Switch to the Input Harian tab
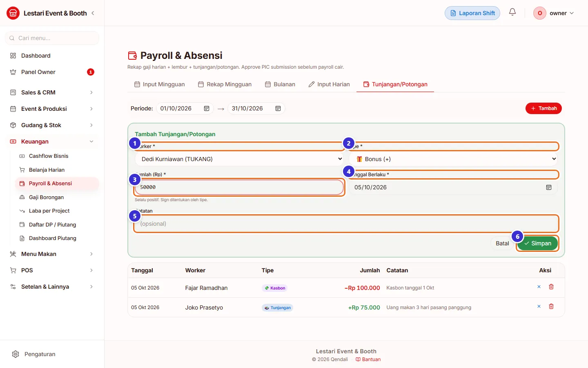Image resolution: width=588 pixels, height=368 pixels. tap(329, 84)
